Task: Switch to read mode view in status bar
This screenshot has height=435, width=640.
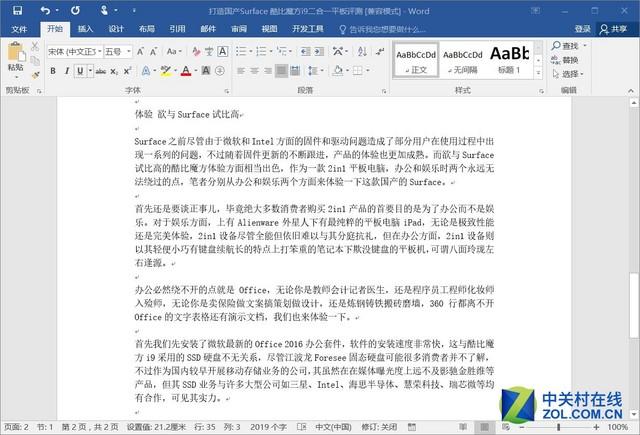Action: [463, 427]
